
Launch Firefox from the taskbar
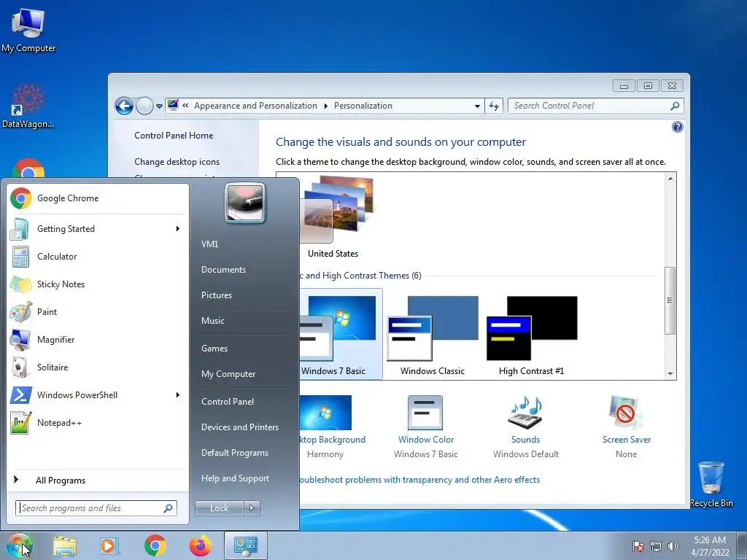[x=200, y=545]
